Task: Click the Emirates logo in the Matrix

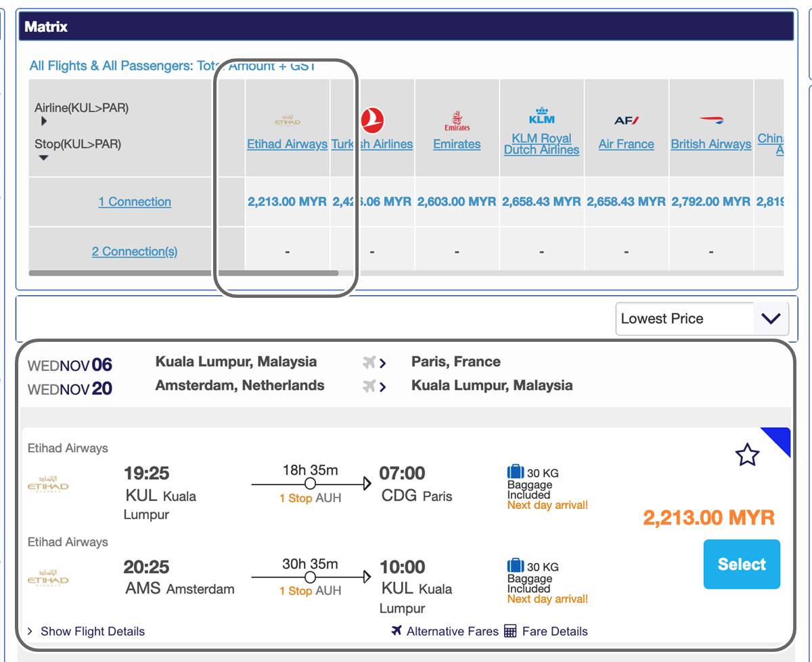Action: tap(457, 121)
